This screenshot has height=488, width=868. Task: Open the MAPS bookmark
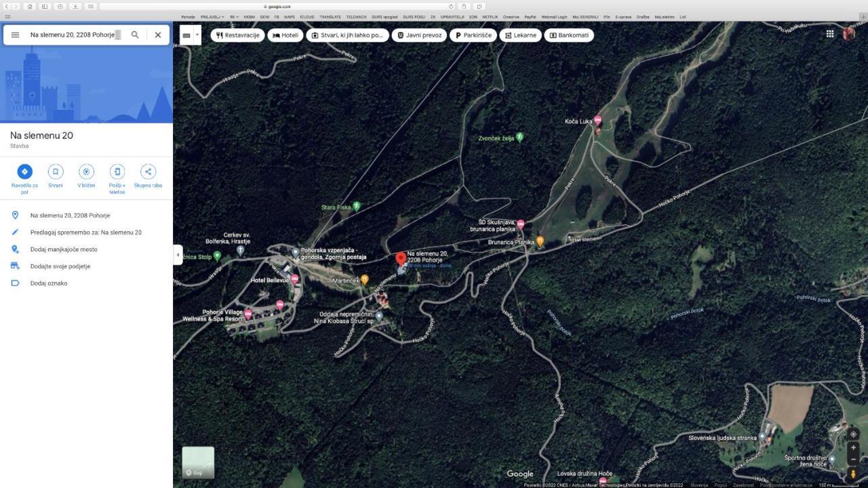click(290, 17)
